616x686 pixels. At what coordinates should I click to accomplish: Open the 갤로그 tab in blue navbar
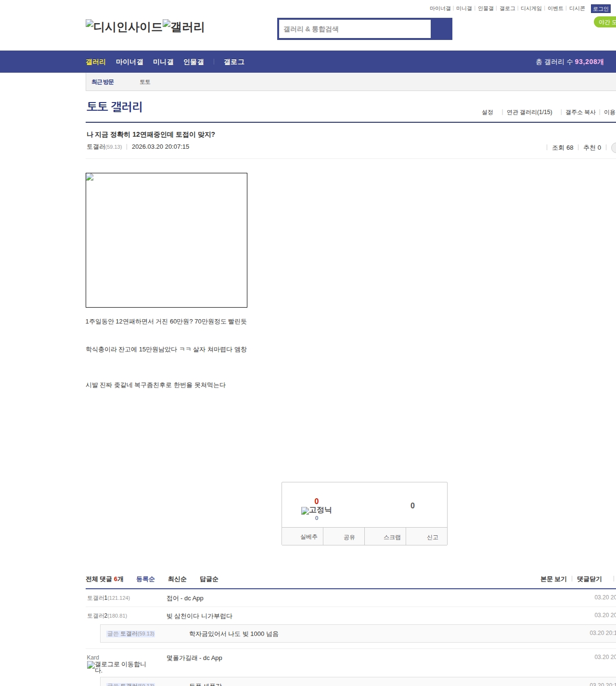tap(234, 62)
